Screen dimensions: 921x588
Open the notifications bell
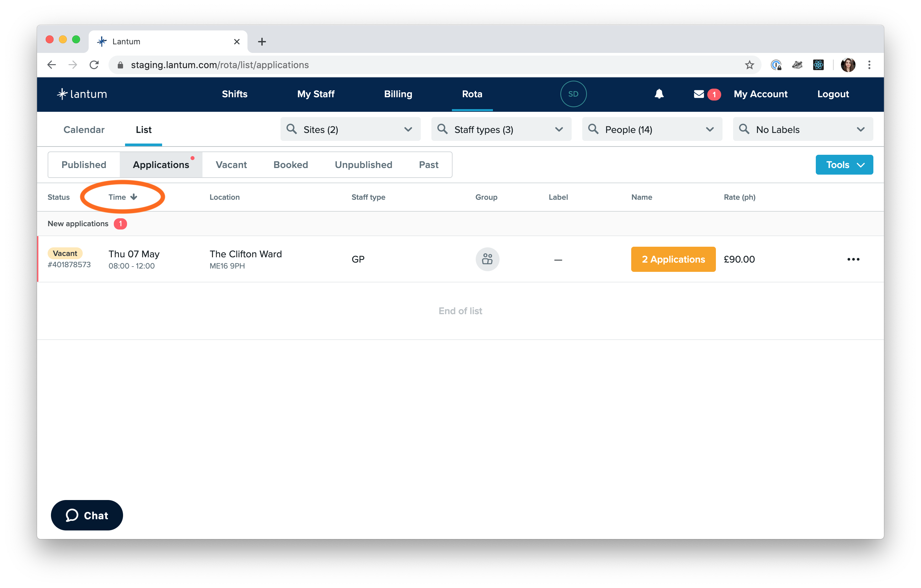click(659, 94)
